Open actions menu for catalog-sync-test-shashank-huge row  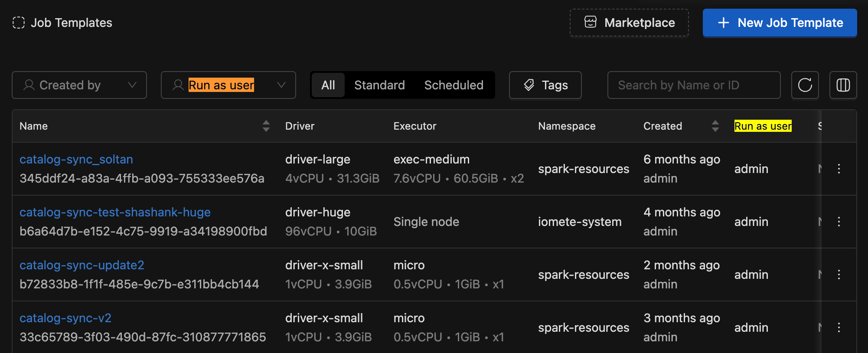[x=839, y=222]
